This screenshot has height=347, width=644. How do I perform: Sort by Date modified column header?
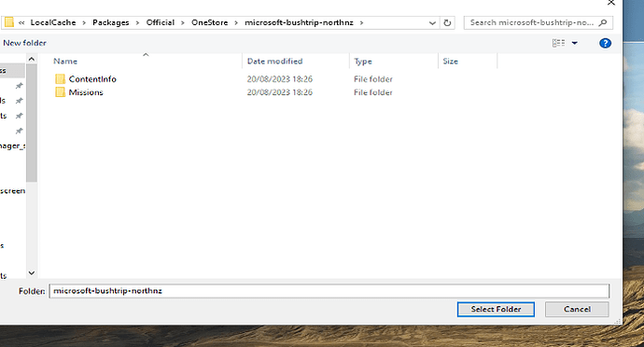click(x=274, y=62)
